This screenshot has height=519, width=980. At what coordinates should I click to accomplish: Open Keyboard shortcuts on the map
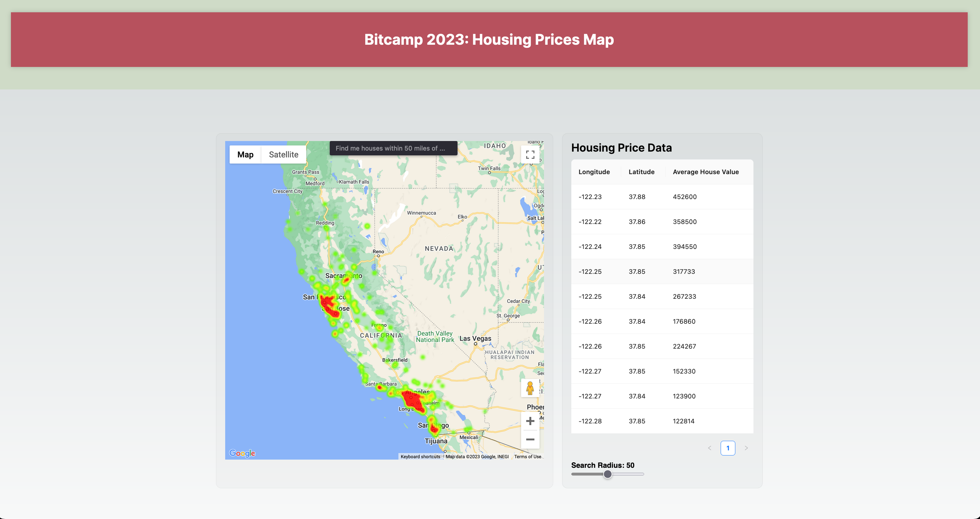coord(420,457)
